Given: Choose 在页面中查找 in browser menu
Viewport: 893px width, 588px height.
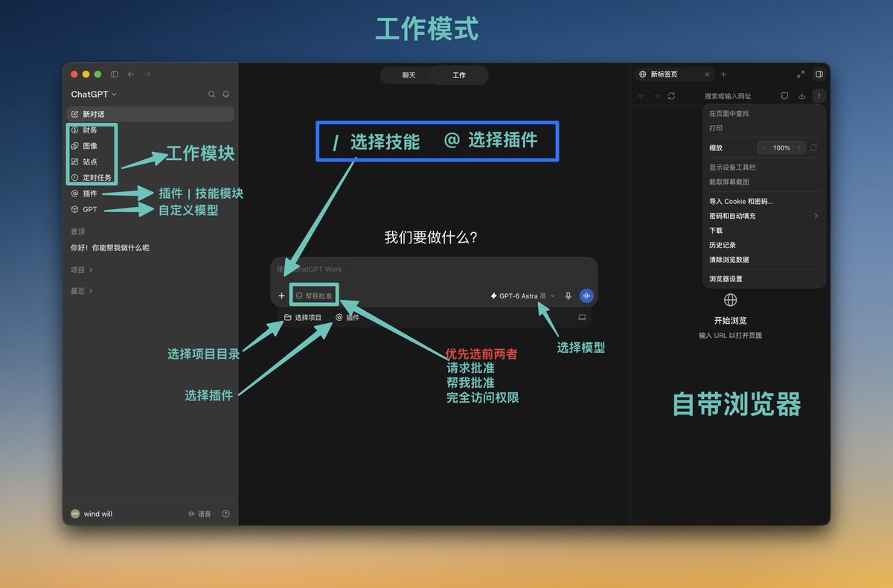Looking at the screenshot, I should (764, 114).
